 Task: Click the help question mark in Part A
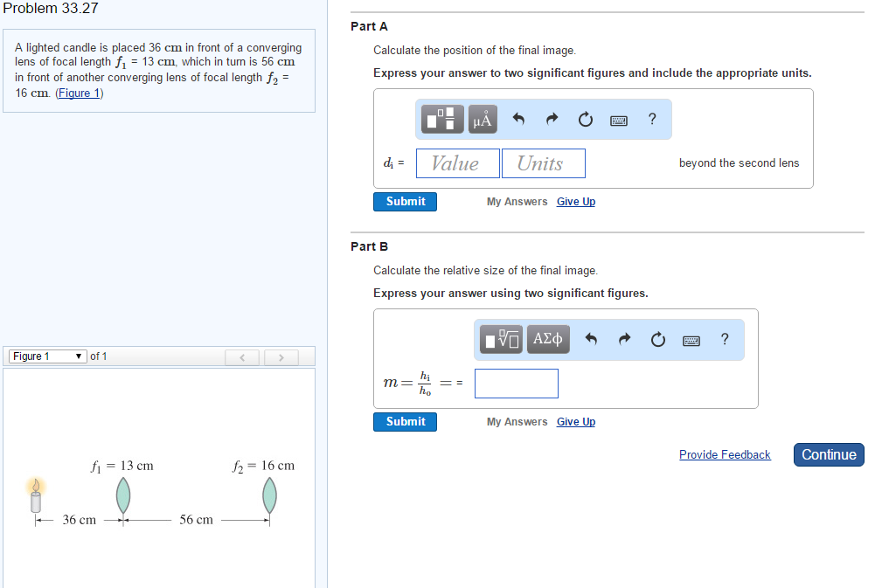tap(652, 120)
